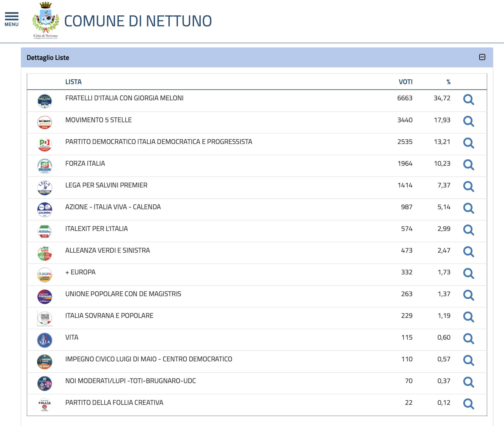Screen dimensions: 504x426
Task: Click magnifier icon for Movimento 5 Stelle
Action: click(468, 121)
